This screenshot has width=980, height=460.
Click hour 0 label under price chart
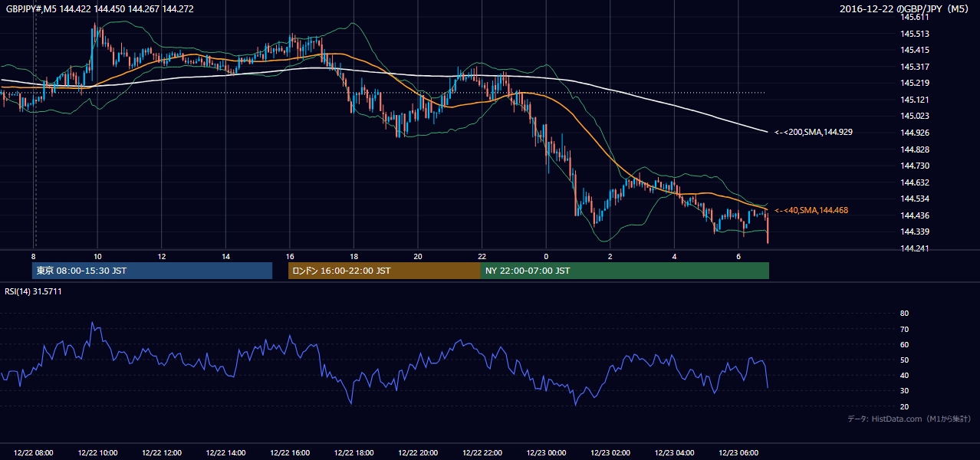[546, 256]
